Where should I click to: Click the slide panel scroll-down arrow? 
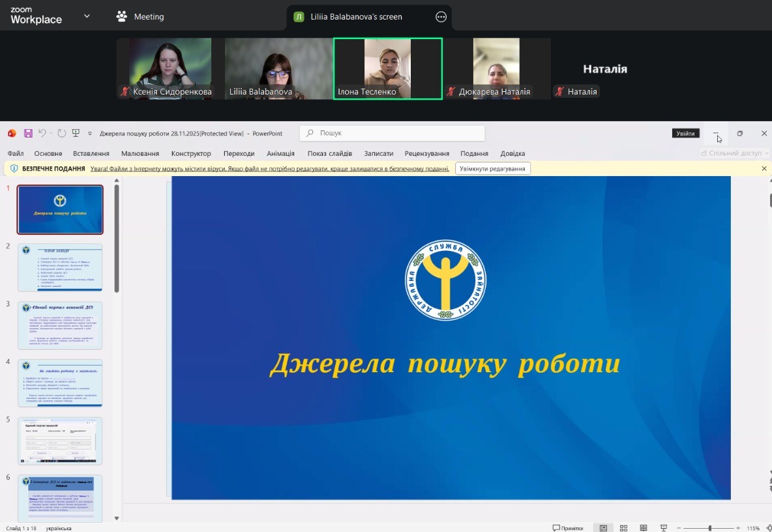tap(117, 518)
